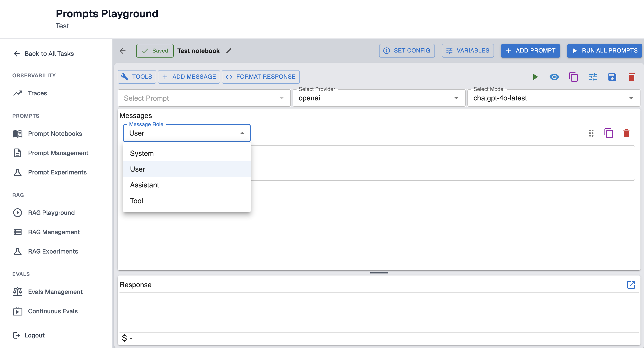Duplicate the message with copy icon
This screenshot has height=348, width=644.
[608, 133]
